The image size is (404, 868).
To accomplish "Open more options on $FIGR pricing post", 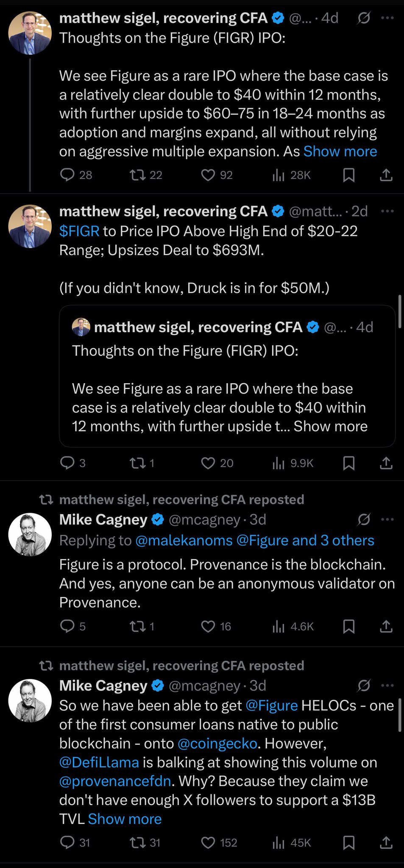I will pyautogui.click(x=387, y=211).
